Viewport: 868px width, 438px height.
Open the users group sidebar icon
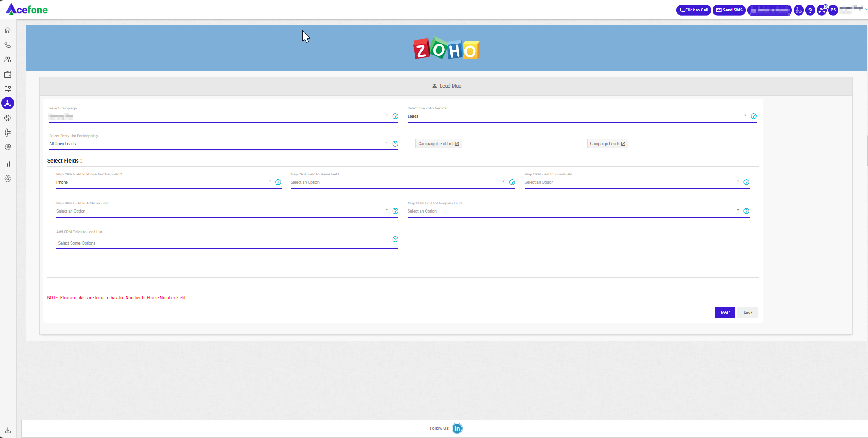8,60
